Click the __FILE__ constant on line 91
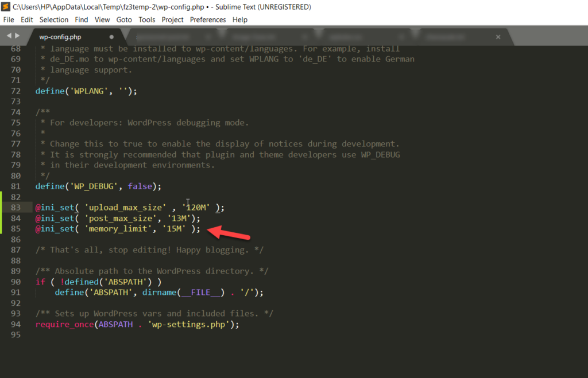588x378 pixels. pos(200,293)
